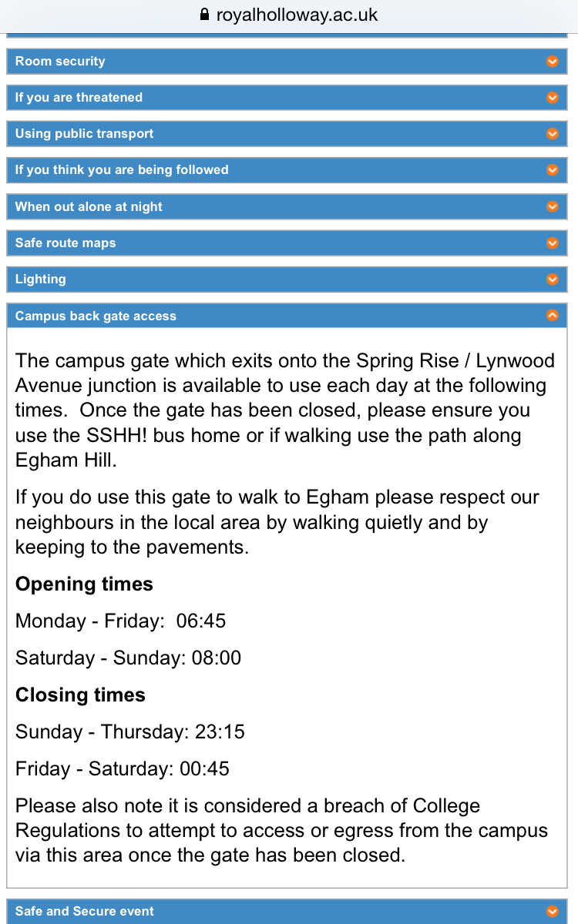Screen dimensions: 578x924
Task: Expand the Room security section
Action: (287, 62)
